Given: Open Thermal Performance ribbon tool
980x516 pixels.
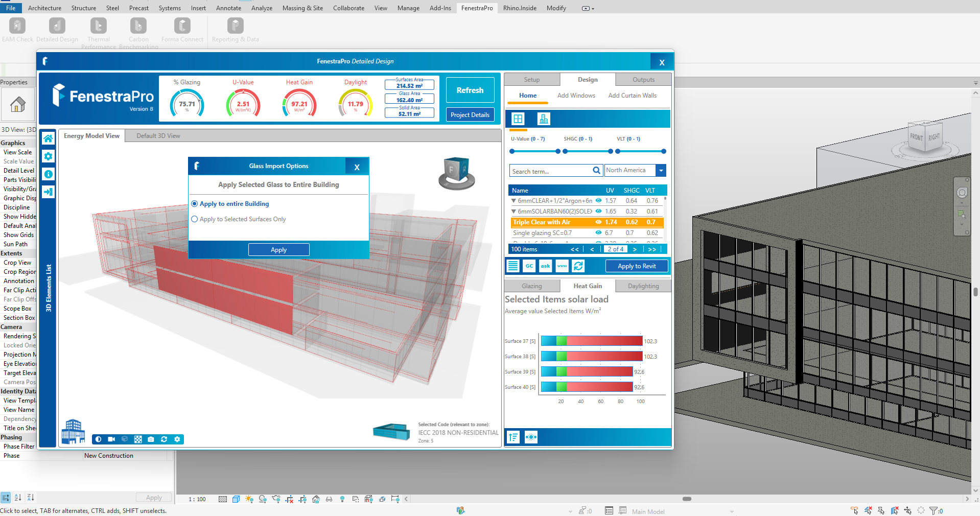Looking at the screenshot, I should point(99,33).
